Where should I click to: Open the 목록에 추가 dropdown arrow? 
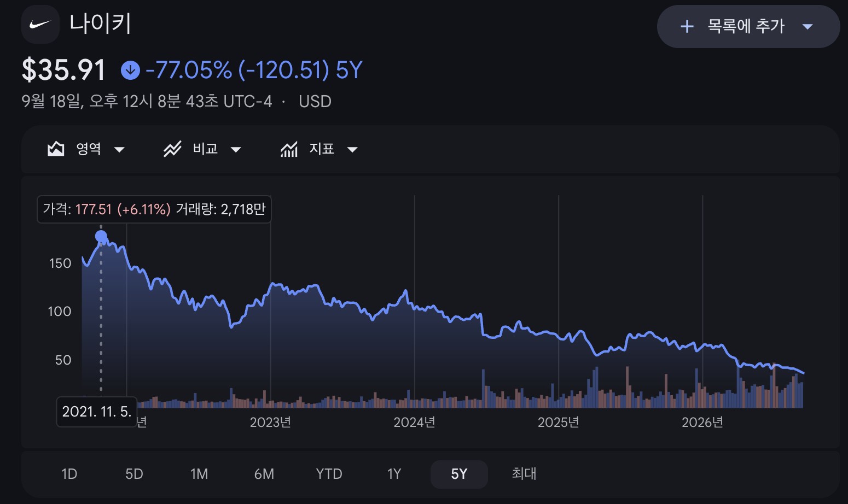pyautogui.click(x=808, y=26)
